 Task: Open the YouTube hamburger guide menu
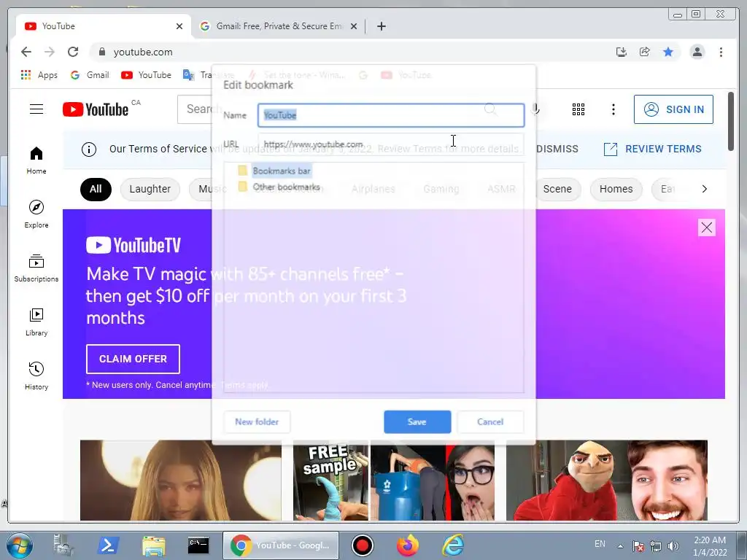pos(36,109)
